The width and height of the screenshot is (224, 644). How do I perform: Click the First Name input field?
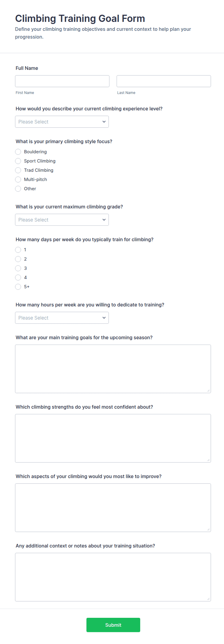[62, 81]
